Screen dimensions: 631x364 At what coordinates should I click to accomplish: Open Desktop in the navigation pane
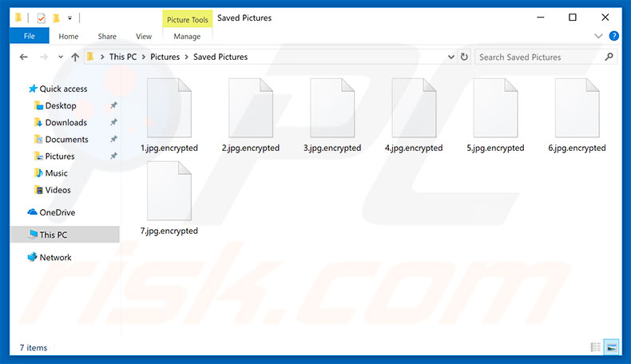[x=61, y=106]
